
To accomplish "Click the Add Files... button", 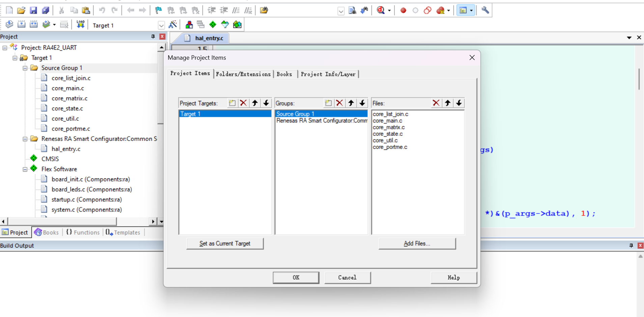I will (417, 243).
